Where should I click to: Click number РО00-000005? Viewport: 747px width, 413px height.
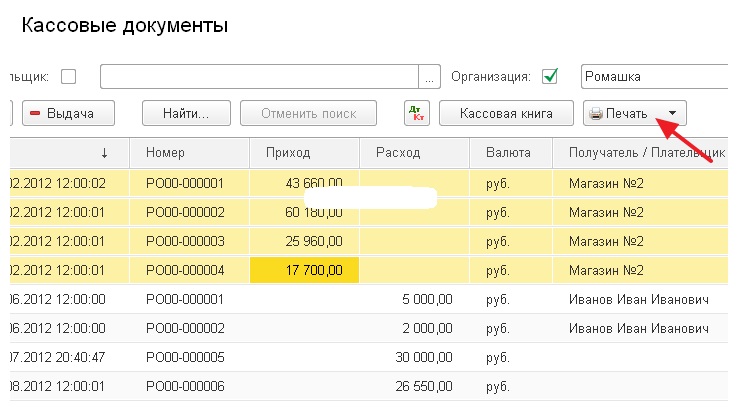185,357
